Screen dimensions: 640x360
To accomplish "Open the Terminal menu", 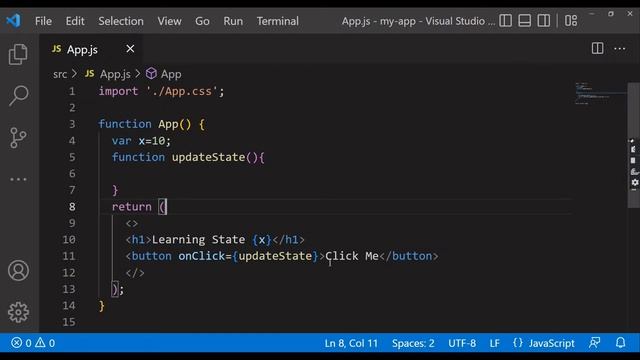I will tap(278, 21).
